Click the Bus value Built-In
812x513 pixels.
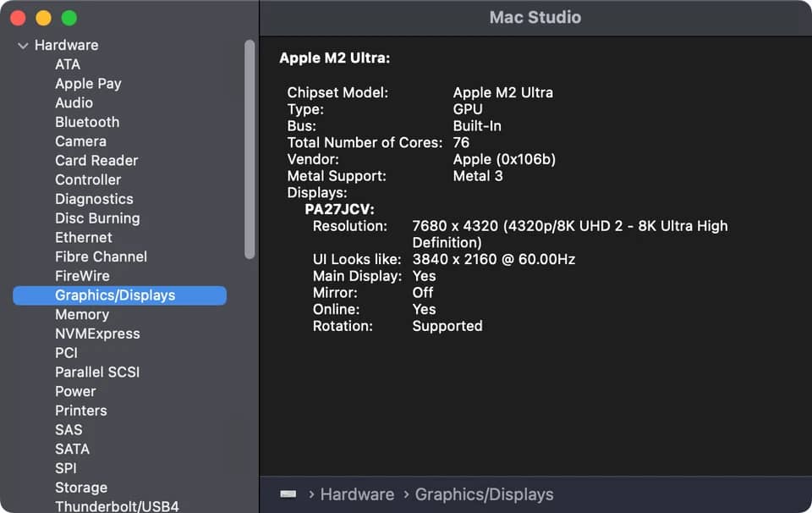pos(477,126)
